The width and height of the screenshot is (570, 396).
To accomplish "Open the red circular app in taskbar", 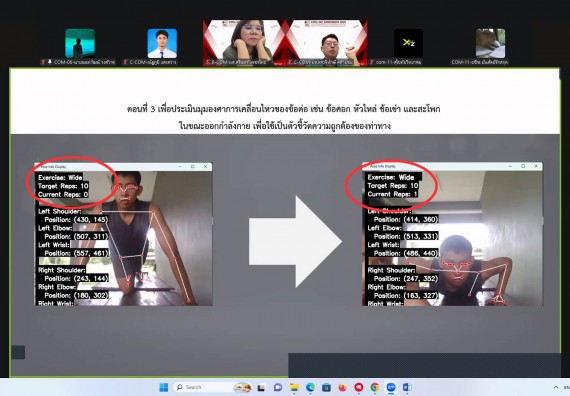I will (358, 388).
